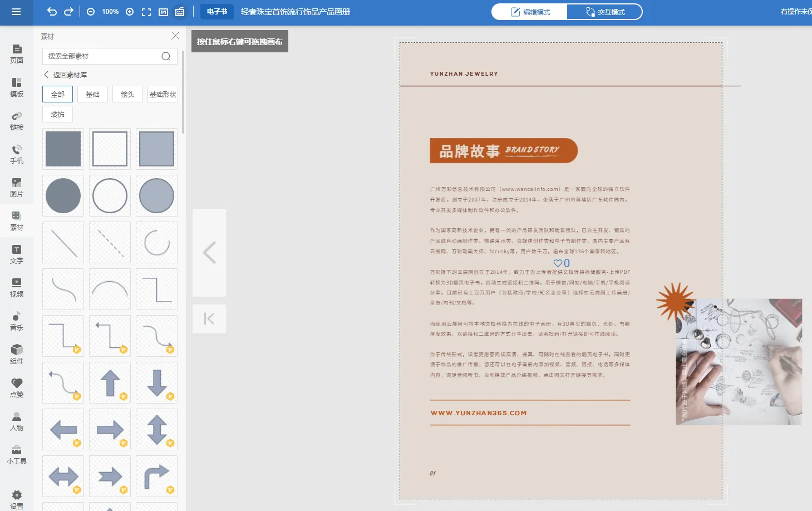Click the 电子书 type label

[x=217, y=12]
